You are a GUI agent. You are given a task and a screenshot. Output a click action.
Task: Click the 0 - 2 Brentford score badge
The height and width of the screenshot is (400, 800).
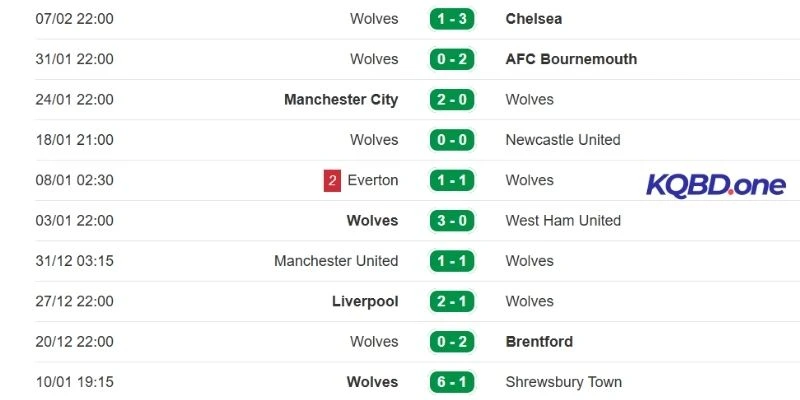point(452,342)
